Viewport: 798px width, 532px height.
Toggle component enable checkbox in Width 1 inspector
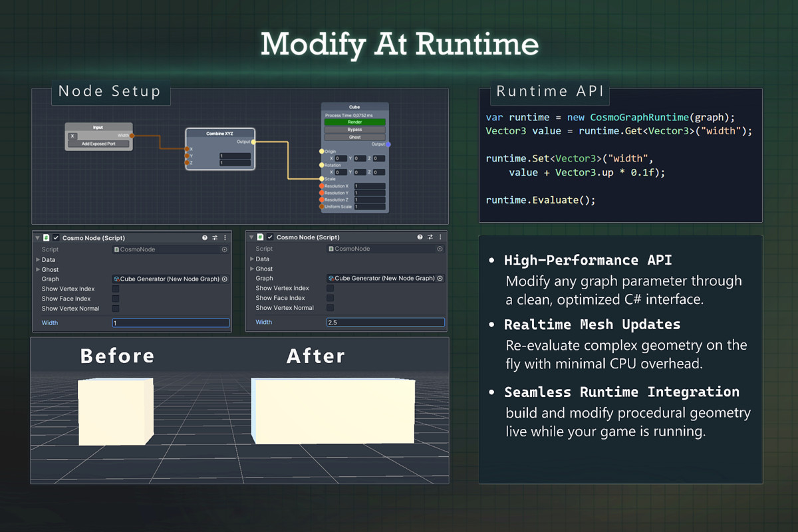point(56,237)
